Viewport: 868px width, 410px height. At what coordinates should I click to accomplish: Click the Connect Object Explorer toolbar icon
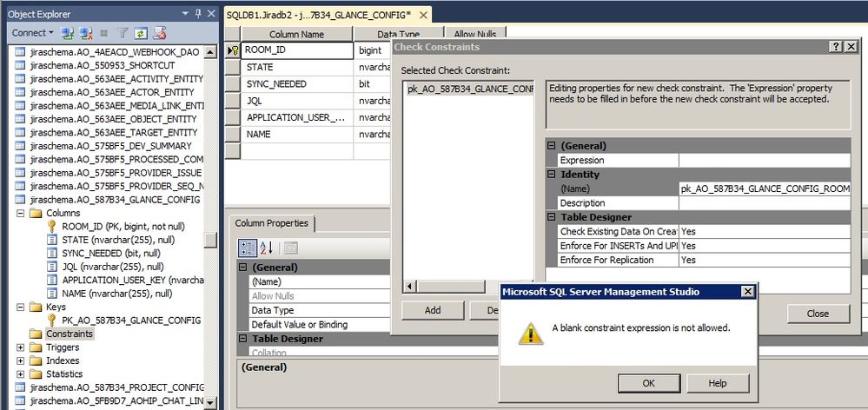[67, 33]
